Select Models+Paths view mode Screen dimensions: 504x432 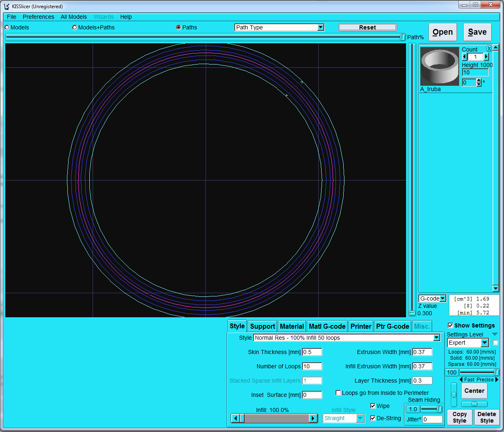tap(74, 27)
